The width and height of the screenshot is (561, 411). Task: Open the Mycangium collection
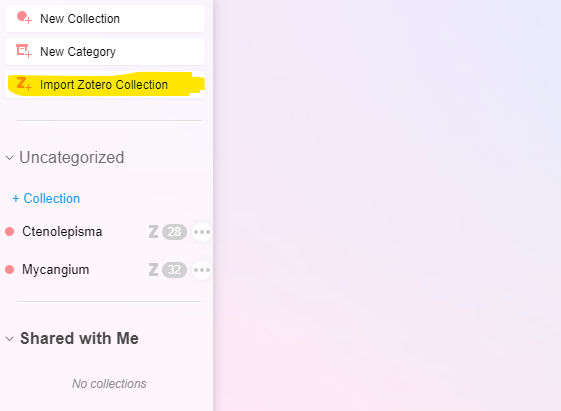click(x=55, y=270)
